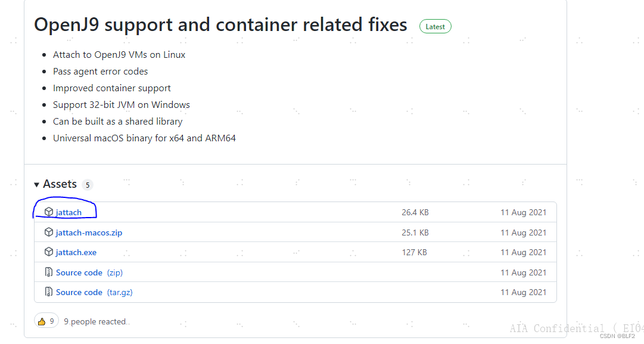Viewport: 644px width, 344px height.
Task: Add a thumbs up reaction
Action: click(46, 321)
